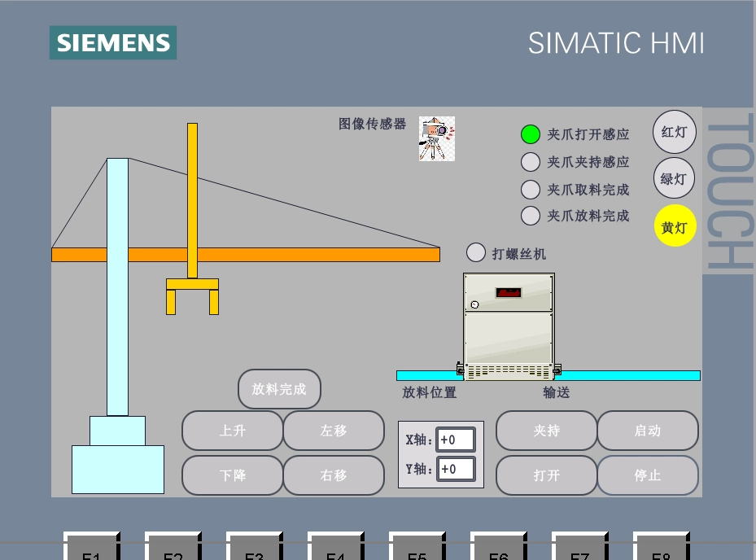This screenshot has width=756, height=560.
Task: Click the Y轴 value input field
Action: tap(454, 469)
